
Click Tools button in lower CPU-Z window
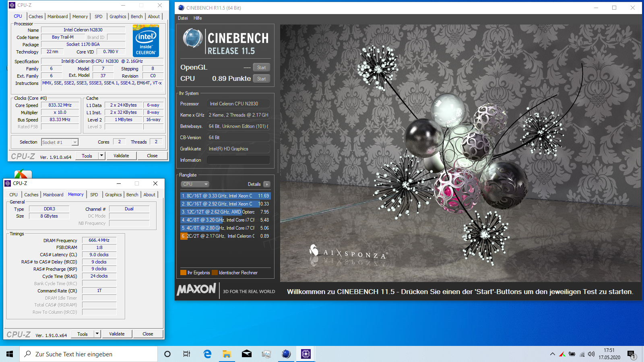[x=83, y=334]
